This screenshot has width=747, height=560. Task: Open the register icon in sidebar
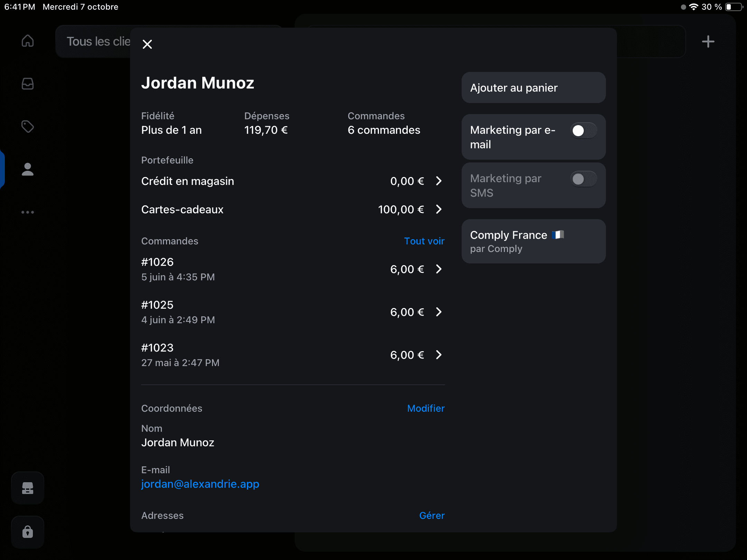click(x=28, y=488)
